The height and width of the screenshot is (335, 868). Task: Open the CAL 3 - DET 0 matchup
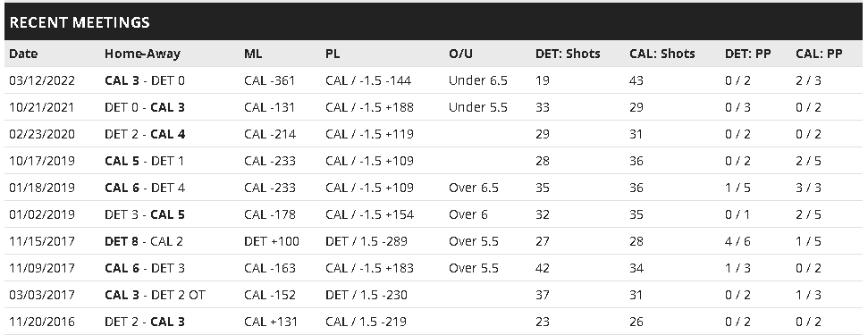[x=145, y=80]
